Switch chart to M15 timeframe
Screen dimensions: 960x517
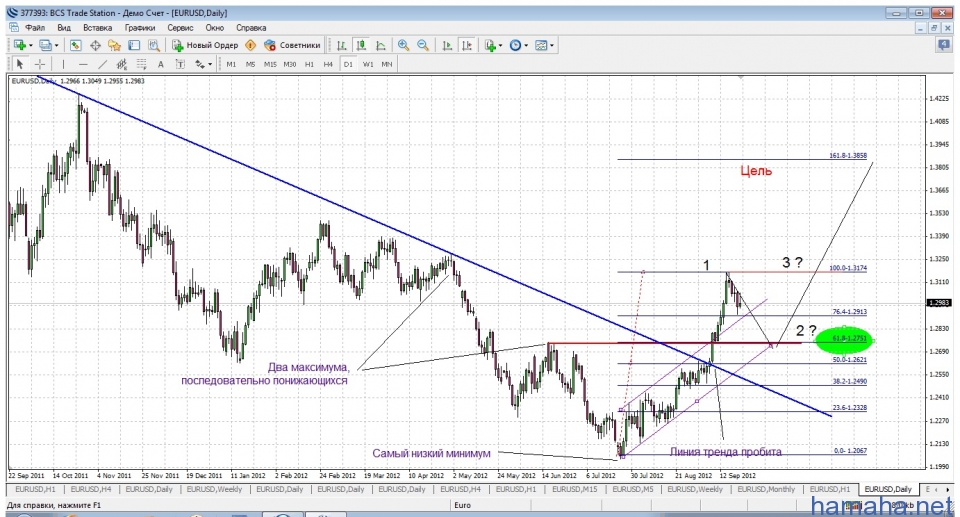(x=270, y=64)
